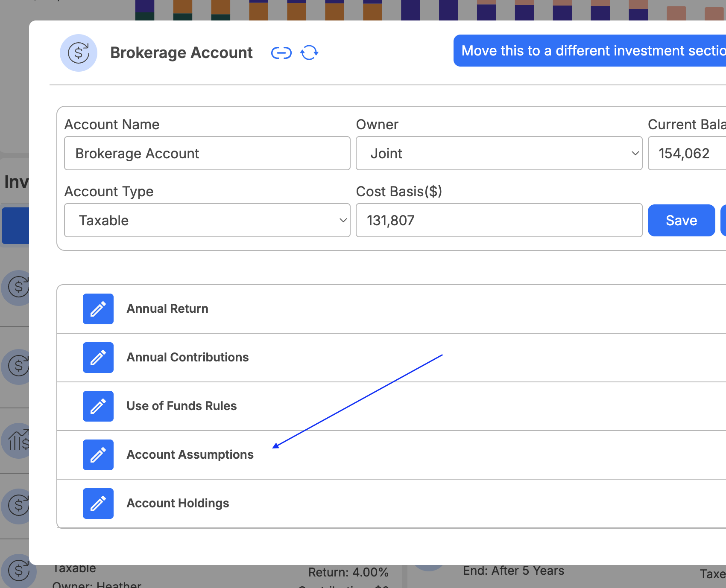This screenshot has width=726, height=588.
Task: Click the Account Name input field
Action: pos(207,153)
